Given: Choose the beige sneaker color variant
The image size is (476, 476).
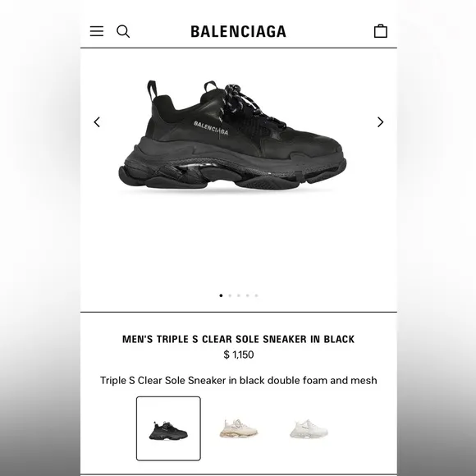Looking at the screenshot, I should (239, 428).
